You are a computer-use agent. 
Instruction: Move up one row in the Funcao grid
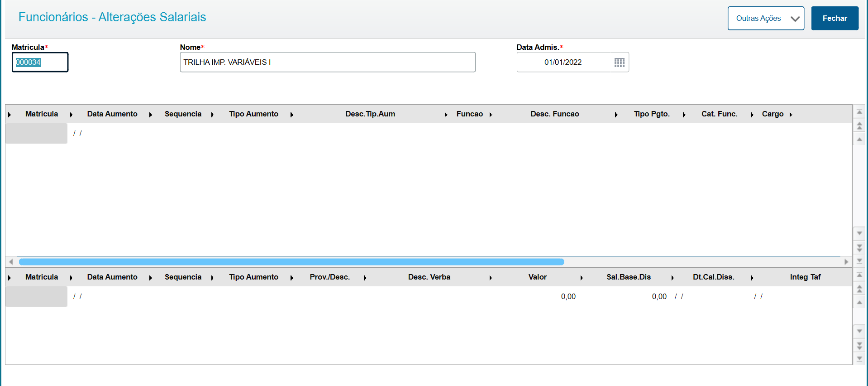pos(859,139)
